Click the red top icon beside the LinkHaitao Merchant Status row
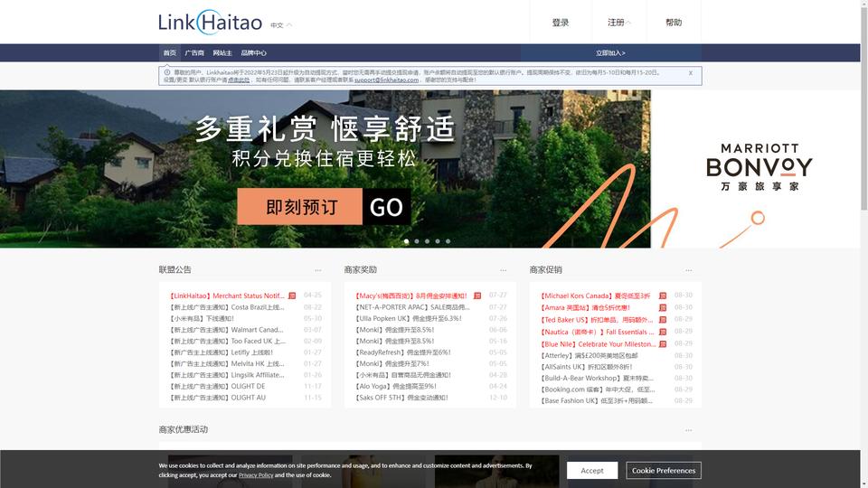The height and width of the screenshot is (488, 868). click(x=292, y=296)
